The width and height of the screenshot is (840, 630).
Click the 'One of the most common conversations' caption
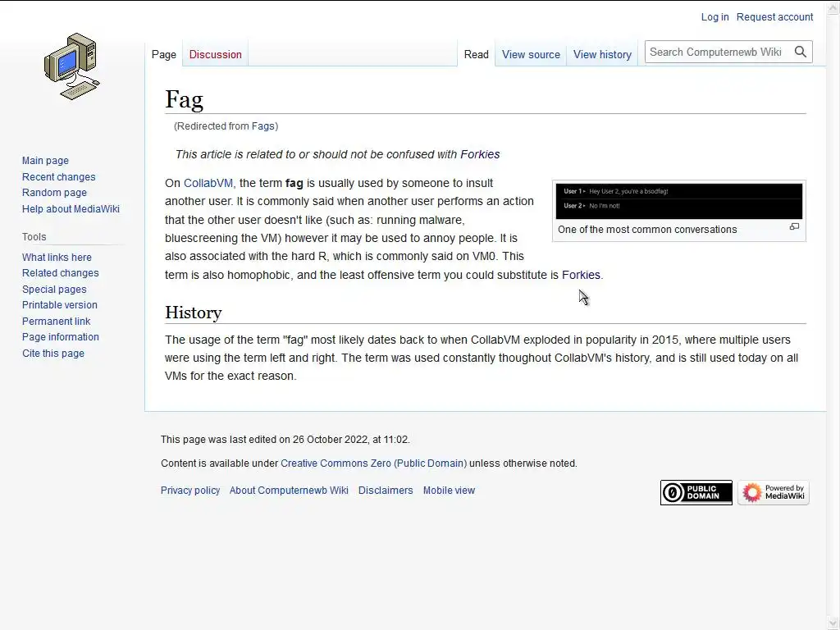(647, 230)
